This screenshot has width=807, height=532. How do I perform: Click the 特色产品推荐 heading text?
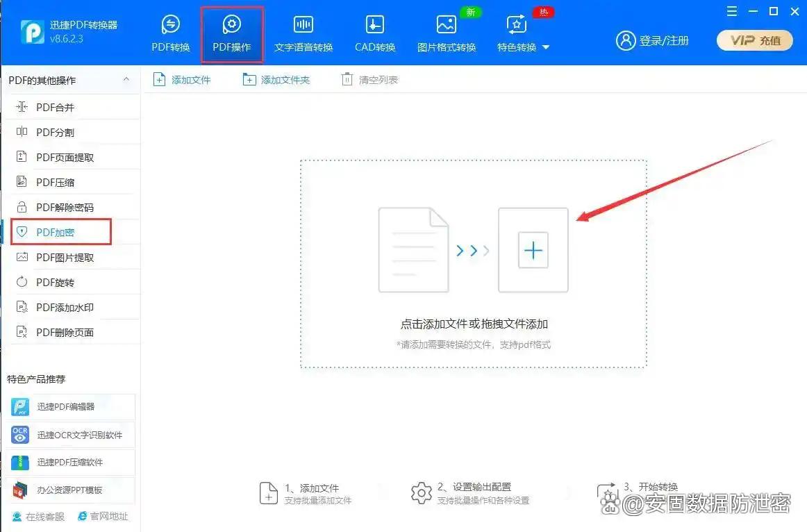[x=36, y=379]
